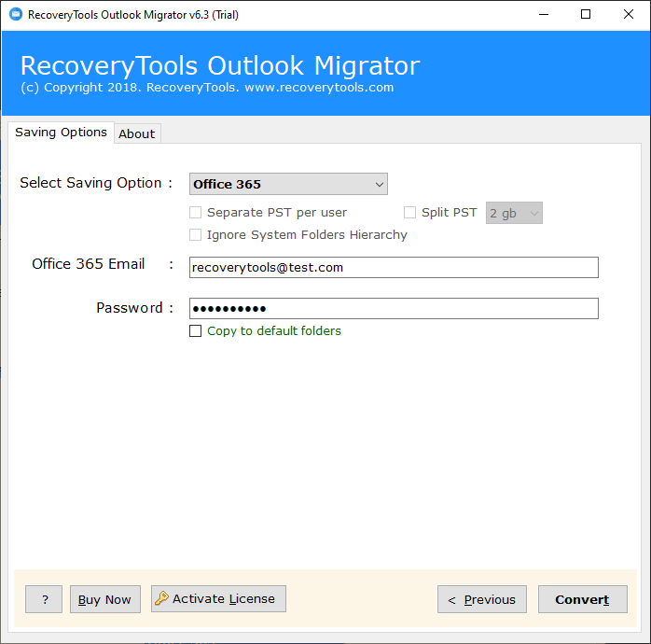The image size is (651, 644).
Task: Toggle Separate PST per user checkbox
Action: [x=195, y=212]
